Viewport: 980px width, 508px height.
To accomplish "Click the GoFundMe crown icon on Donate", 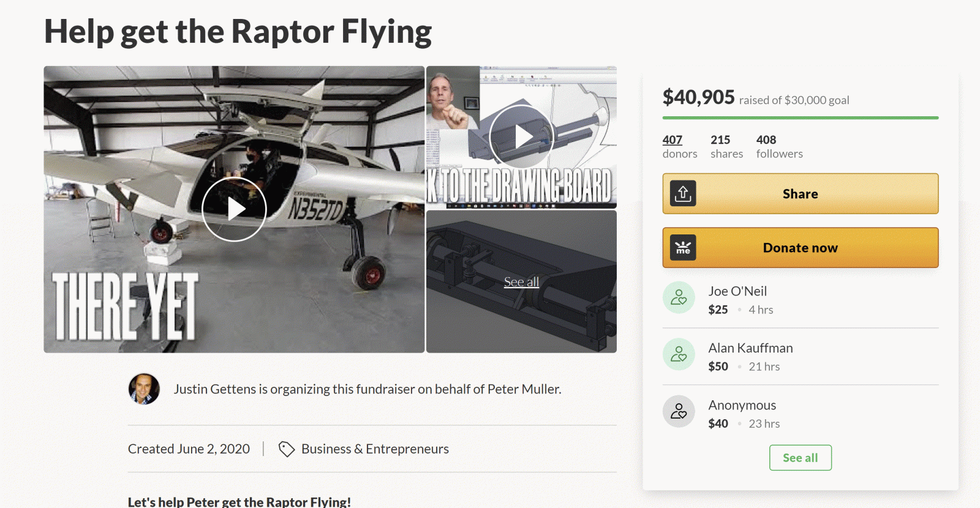I will [x=683, y=248].
